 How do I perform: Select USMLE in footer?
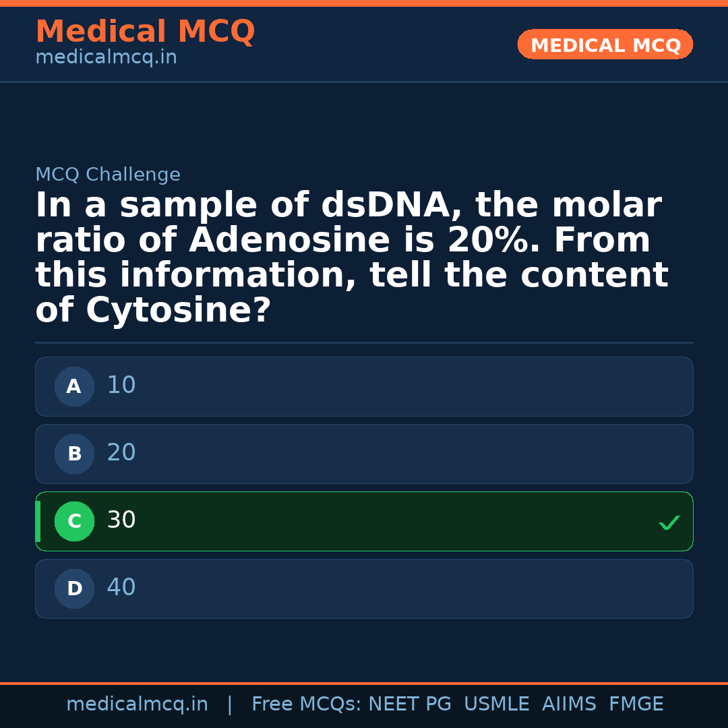pyautogui.click(x=496, y=704)
